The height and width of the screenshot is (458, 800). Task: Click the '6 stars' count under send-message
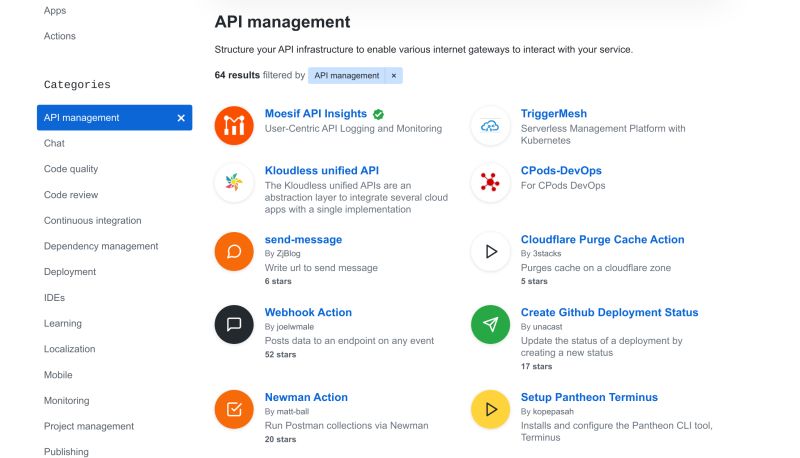click(278, 281)
